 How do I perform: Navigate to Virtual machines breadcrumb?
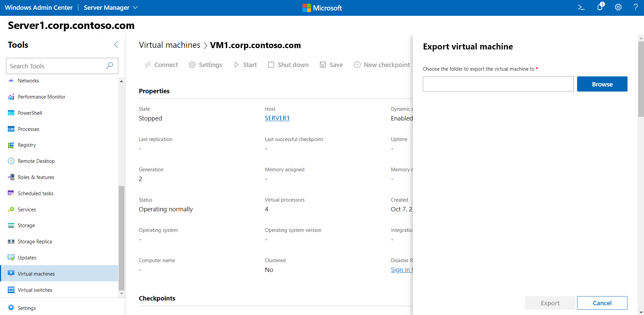click(169, 45)
